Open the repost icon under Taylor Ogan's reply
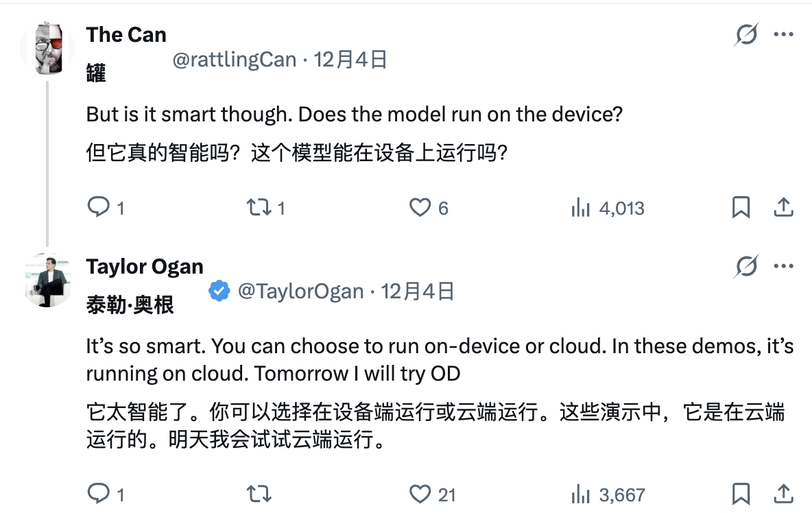Viewport: 812px width, 513px height. [258, 493]
